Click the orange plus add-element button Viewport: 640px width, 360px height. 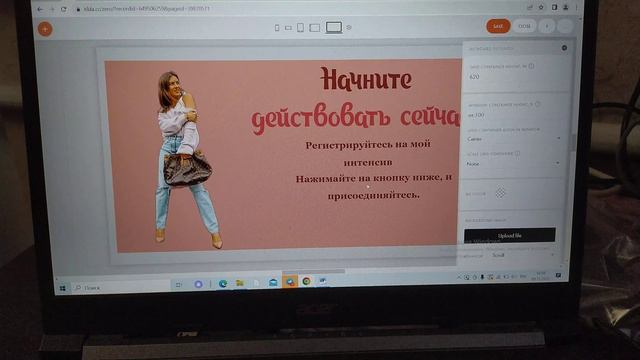coord(45,29)
